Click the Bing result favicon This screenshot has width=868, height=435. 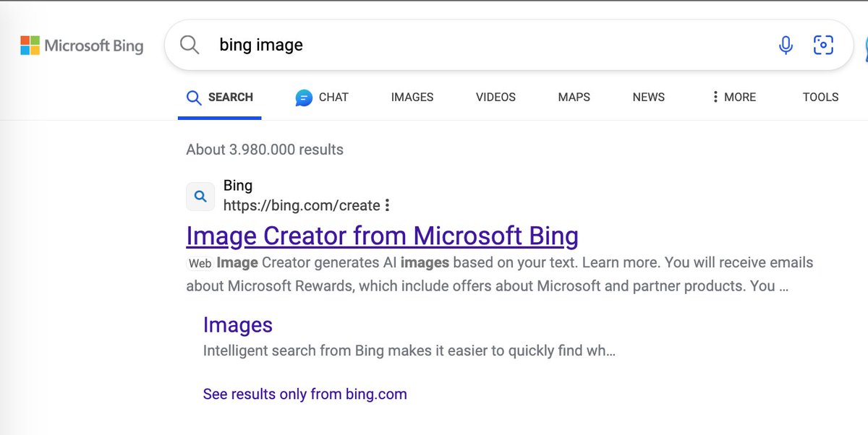(200, 196)
